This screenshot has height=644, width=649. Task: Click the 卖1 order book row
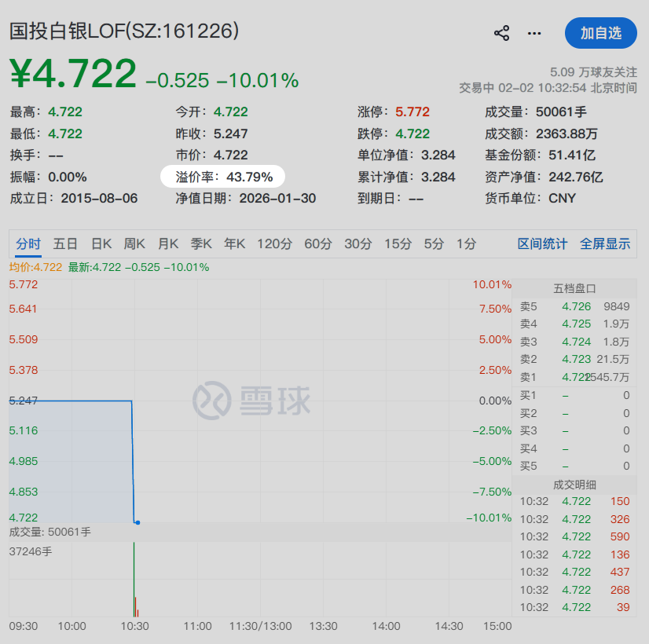point(574,377)
